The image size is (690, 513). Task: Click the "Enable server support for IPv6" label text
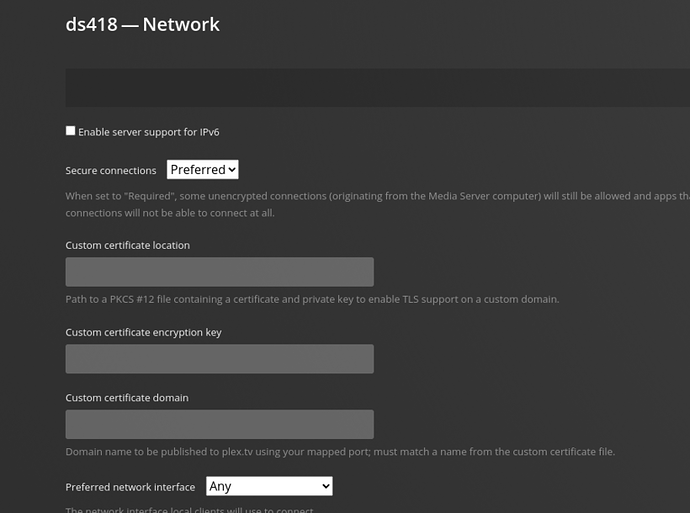pos(149,132)
